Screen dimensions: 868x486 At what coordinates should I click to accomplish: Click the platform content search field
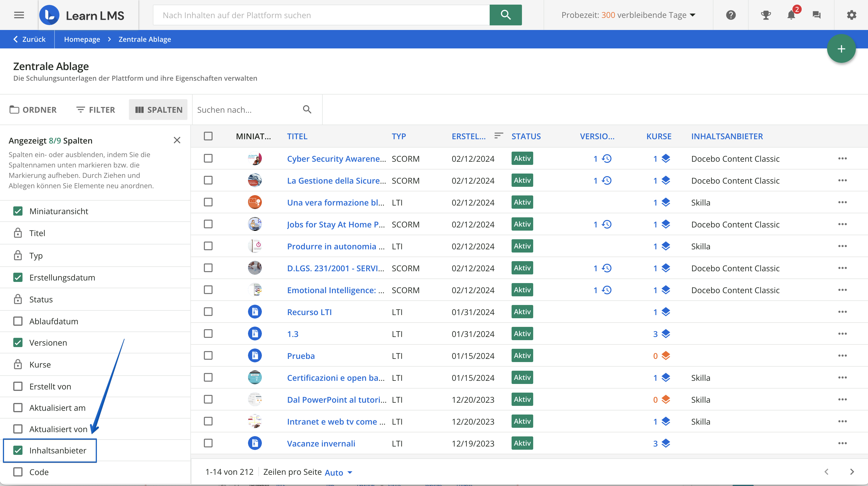pyautogui.click(x=321, y=15)
